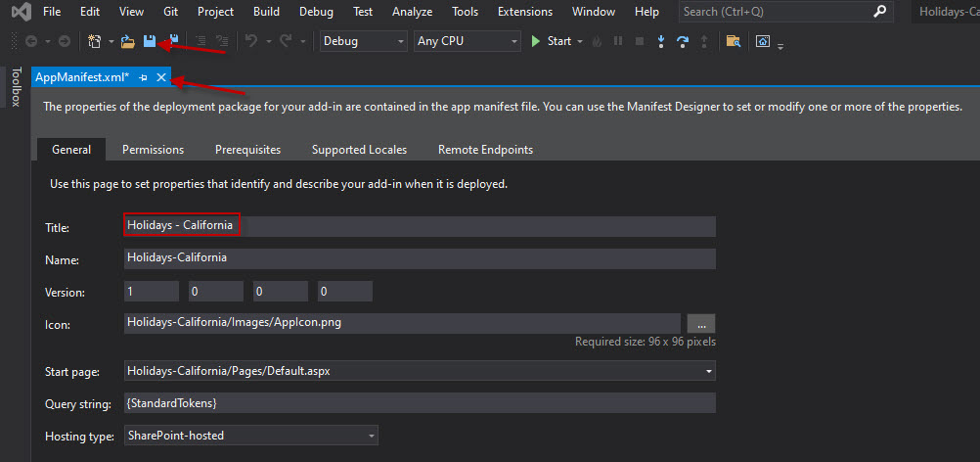Open the New Project dropdown arrow
This screenshot has width=980, height=462.
111,42
